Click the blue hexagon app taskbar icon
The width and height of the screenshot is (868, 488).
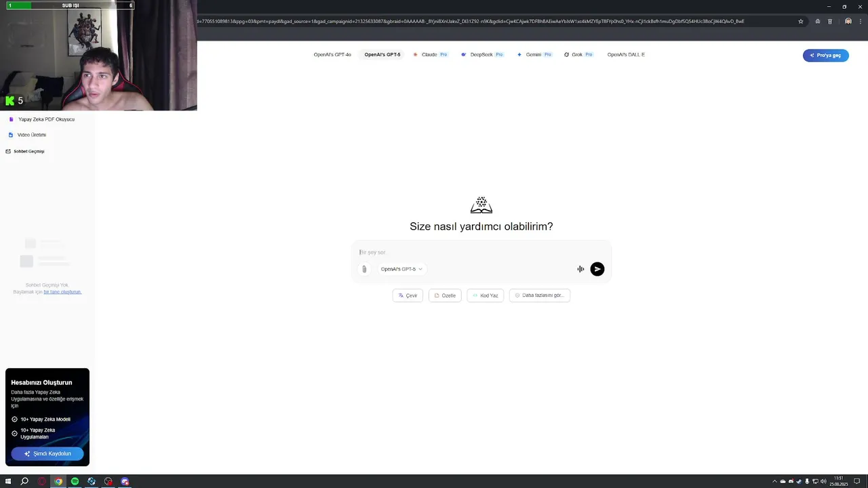92,481
